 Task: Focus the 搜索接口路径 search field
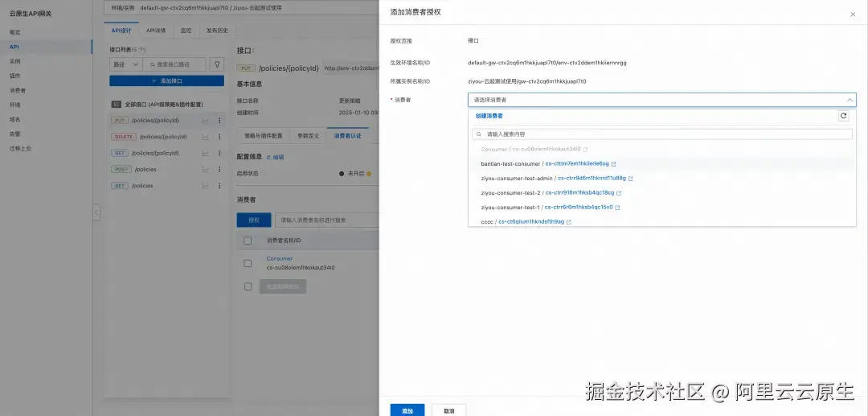[174, 65]
